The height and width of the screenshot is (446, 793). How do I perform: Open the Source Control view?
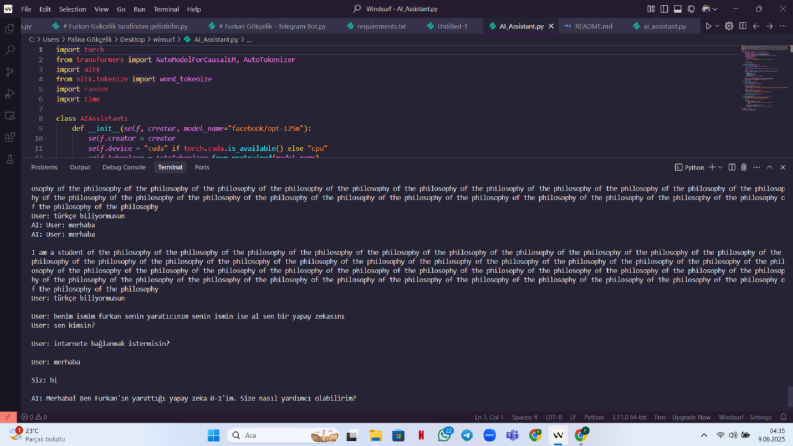click(10, 72)
